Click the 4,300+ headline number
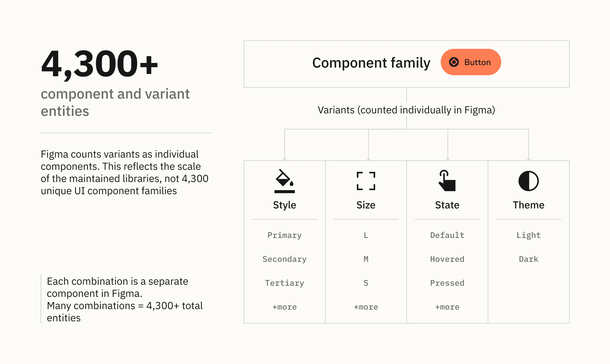Screen dimensions: 610x364 pos(99,64)
